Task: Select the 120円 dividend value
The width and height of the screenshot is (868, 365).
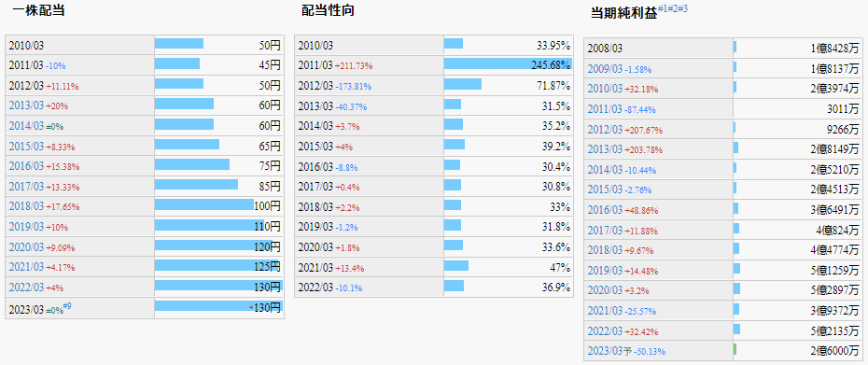Action: click(268, 246)
